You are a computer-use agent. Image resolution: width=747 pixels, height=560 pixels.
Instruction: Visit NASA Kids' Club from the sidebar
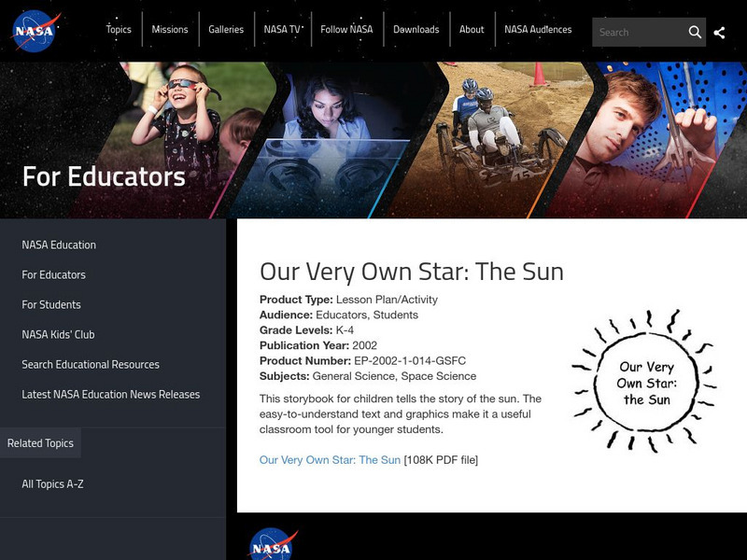pyautogui.click(x=58, y=334)
